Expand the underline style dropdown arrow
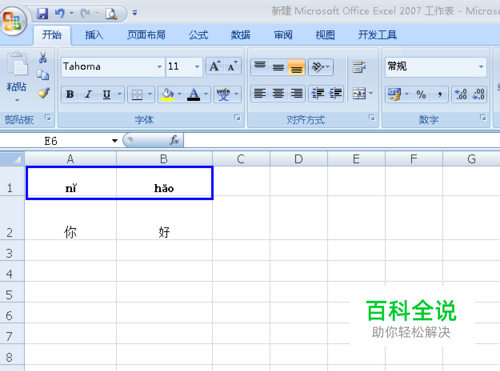The image size is (500, 371). click(x=119, y=94)
